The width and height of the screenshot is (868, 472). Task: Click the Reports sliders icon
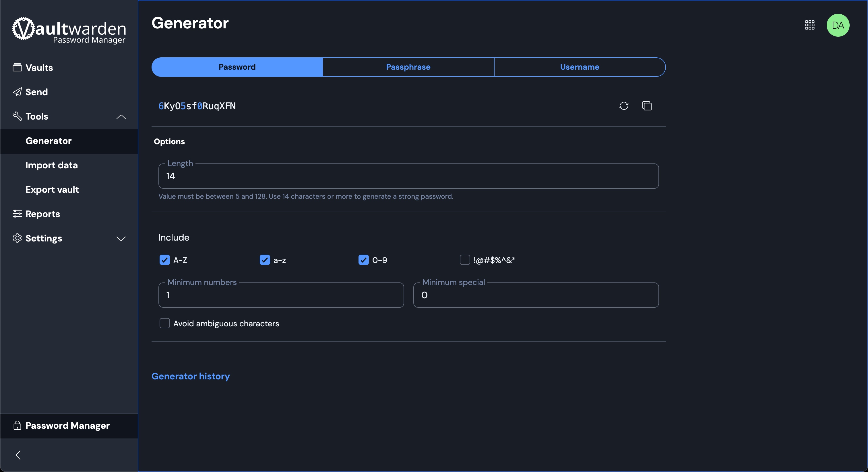(17, 214)
